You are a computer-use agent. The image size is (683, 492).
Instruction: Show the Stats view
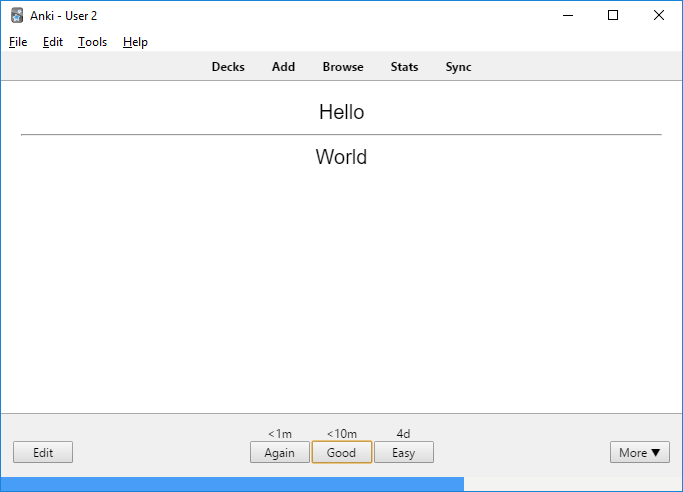click(404, 67)
